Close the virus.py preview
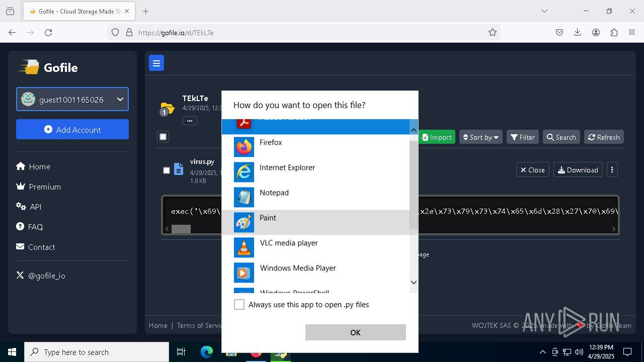The height and width of the screenshot is (362, 644). pyautogui.click(x=532, y=170)
